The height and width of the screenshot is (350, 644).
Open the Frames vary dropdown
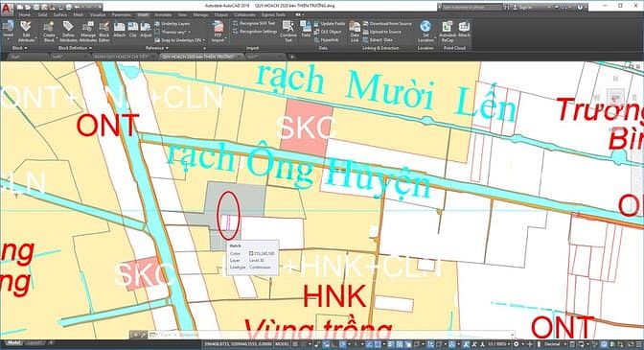pos(172,32)
